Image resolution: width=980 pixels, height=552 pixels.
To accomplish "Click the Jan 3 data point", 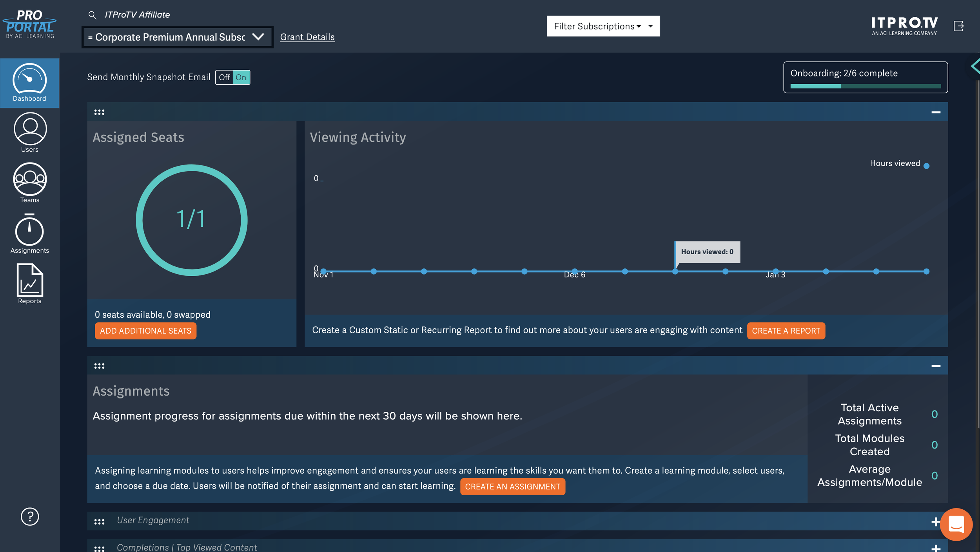I will coord(775,271).
